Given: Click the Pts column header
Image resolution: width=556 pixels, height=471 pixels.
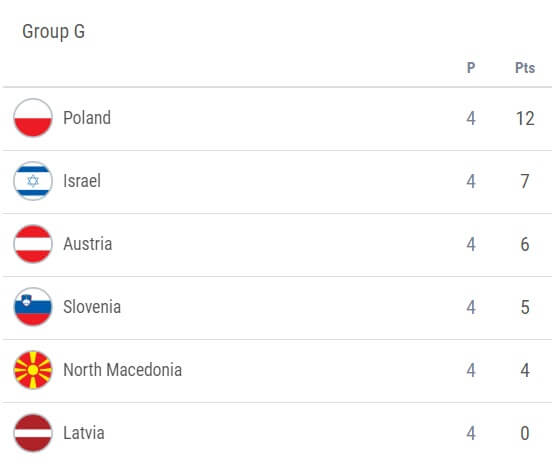Looking at the screenshot, I should point(525,68).
